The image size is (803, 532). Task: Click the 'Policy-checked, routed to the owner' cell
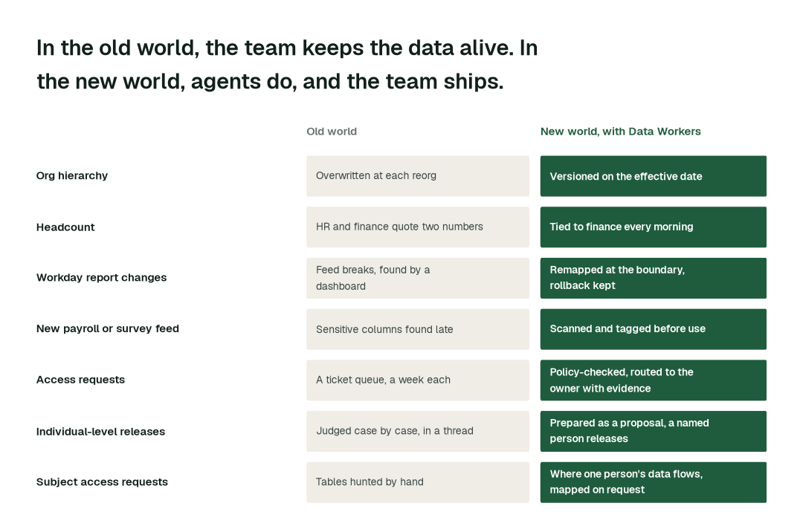tap(653, 380)
